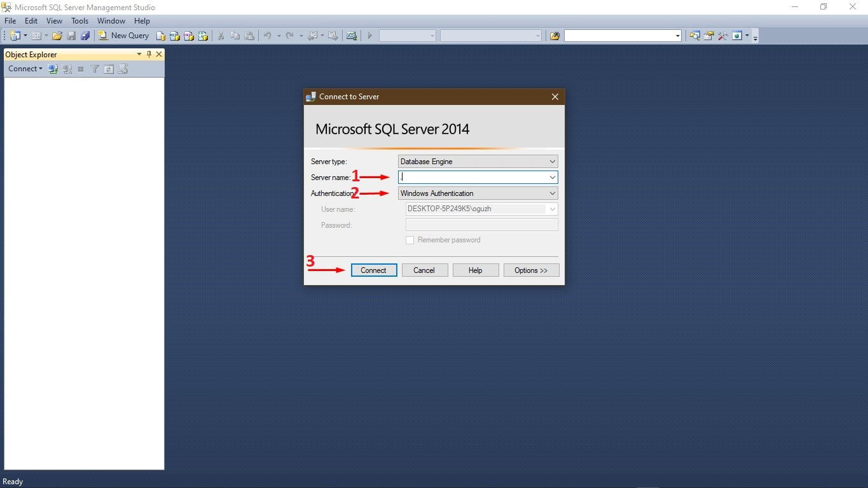868x488 pixels.
Task: Close the Connect to Server dialog
Action: pos(555,97)
